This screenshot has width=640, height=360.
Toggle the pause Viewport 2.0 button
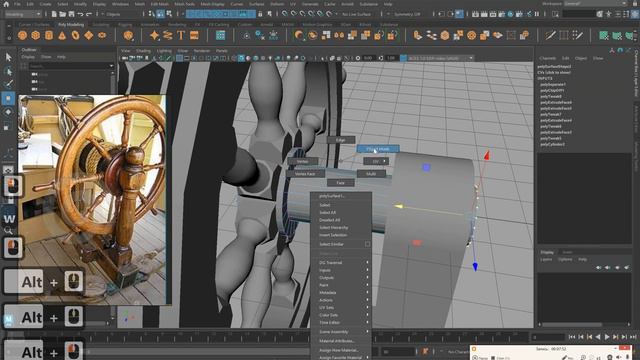click(x=537, y=14)
